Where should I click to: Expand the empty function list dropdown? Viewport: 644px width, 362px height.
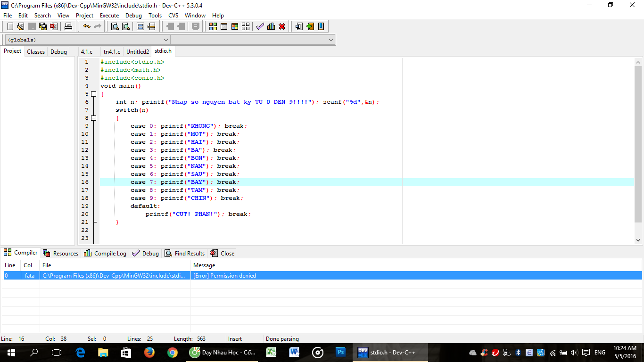coord(330,40)
